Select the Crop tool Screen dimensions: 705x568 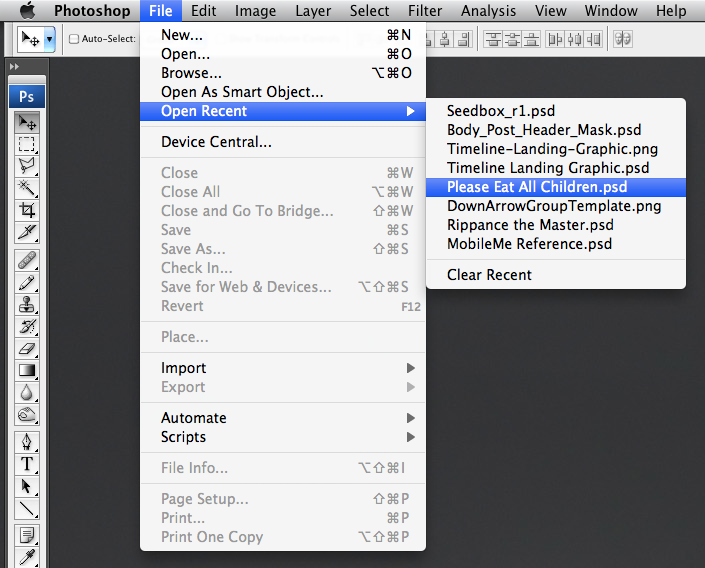pos(27,210)
